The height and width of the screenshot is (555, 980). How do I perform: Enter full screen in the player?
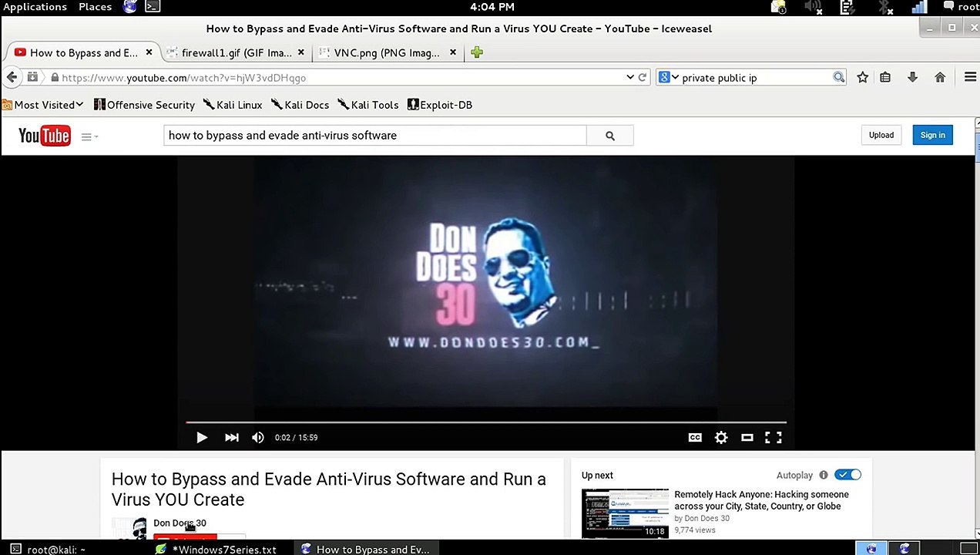(773, 437)
